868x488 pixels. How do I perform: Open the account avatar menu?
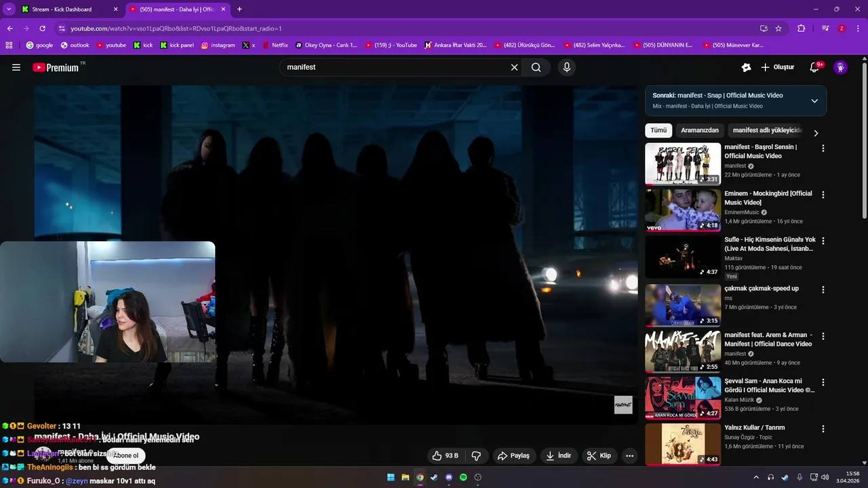tap(841, 67)
